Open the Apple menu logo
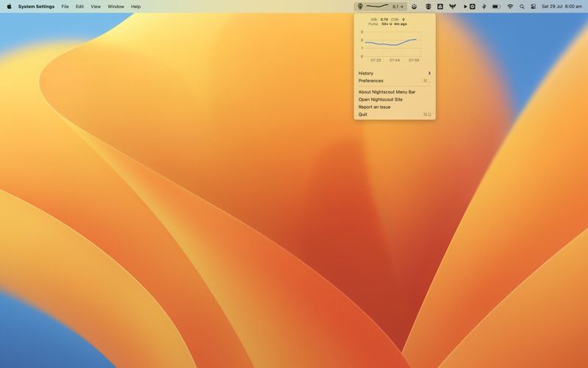Viewport: 588px width, 368px height. pos(9,7)
